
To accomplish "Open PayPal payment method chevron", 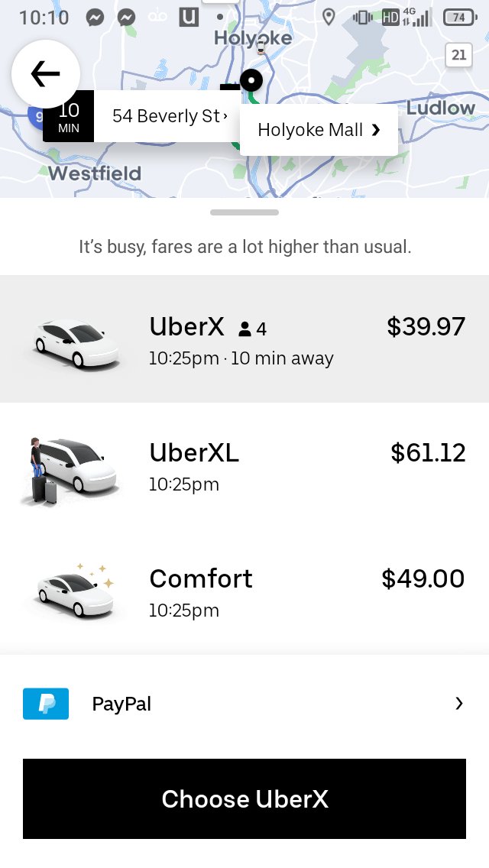I will [458, 704].
